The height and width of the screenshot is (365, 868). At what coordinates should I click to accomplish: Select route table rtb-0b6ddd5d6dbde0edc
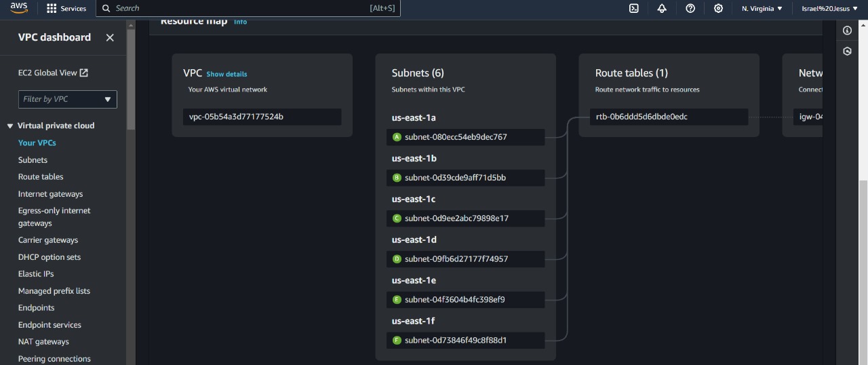[669, 117]
